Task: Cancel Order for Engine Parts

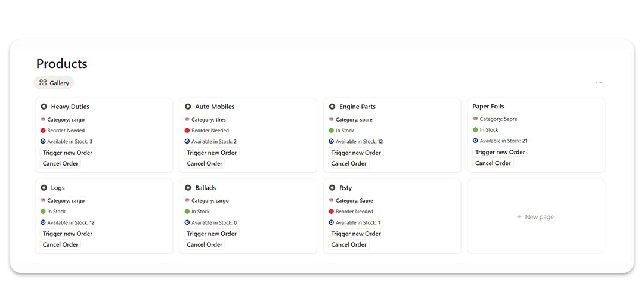Action: 349,163
